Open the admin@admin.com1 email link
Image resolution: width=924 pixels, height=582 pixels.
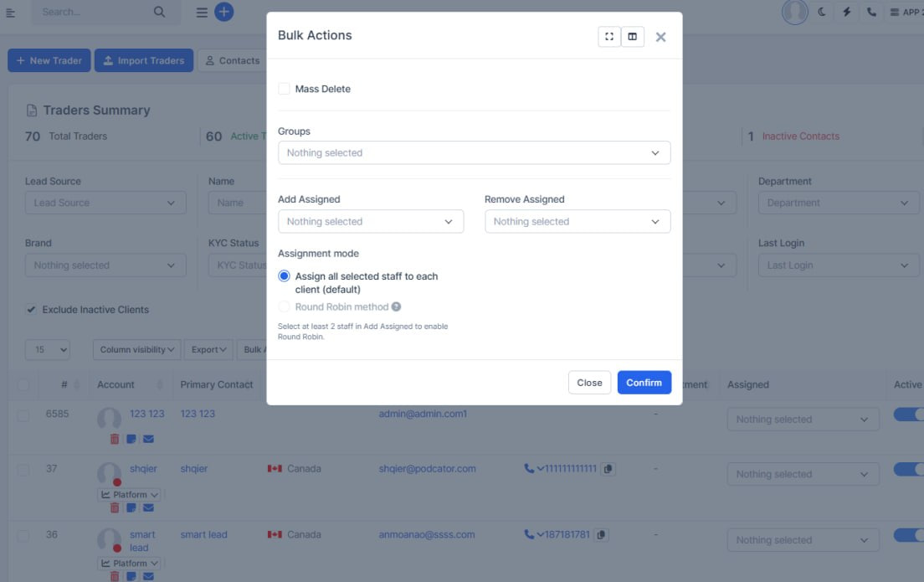pos(423,414)
